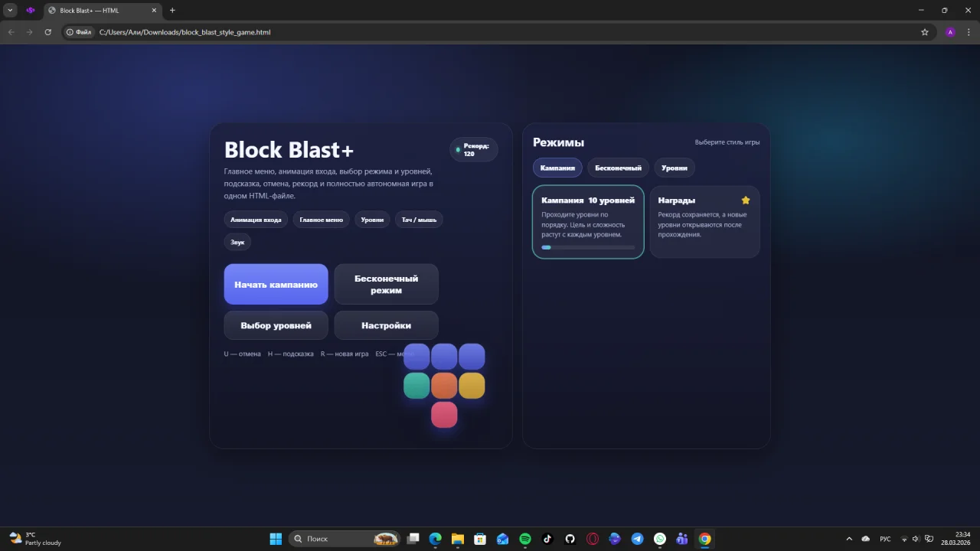This screenshot has width=980, height=551.
Task: Click the Анимация входа feature chip
Action: click(256, 220)
